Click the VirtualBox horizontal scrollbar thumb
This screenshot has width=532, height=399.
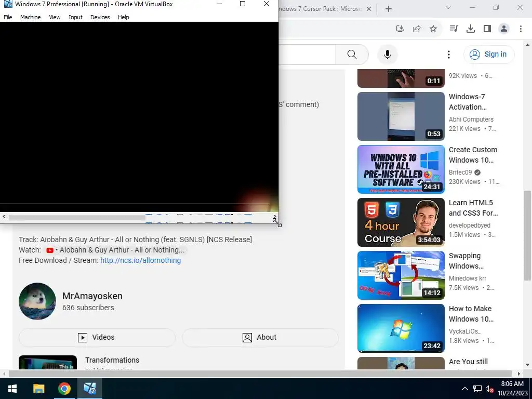tap(77, 218)
